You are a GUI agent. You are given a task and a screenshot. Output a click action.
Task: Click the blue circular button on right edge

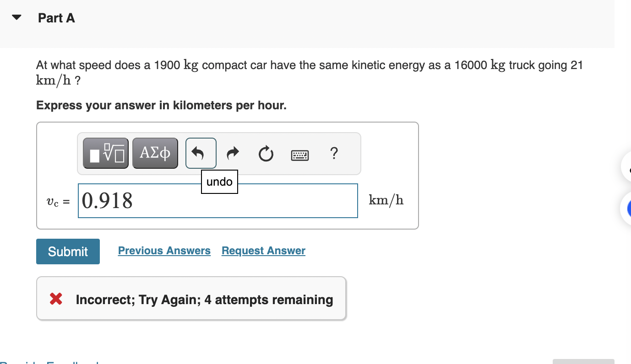coord(628,209)
